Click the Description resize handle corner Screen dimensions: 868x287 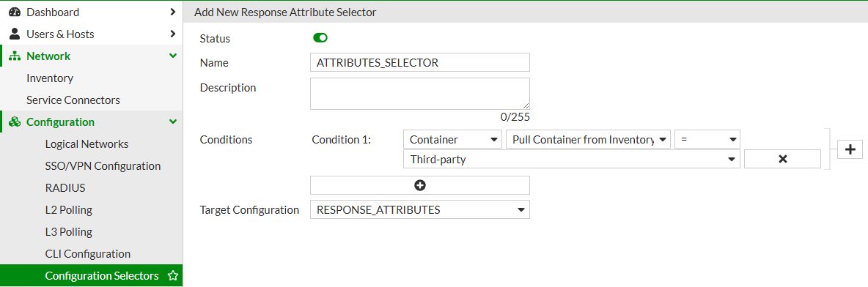pyautogui.click(x=526, y=105)
